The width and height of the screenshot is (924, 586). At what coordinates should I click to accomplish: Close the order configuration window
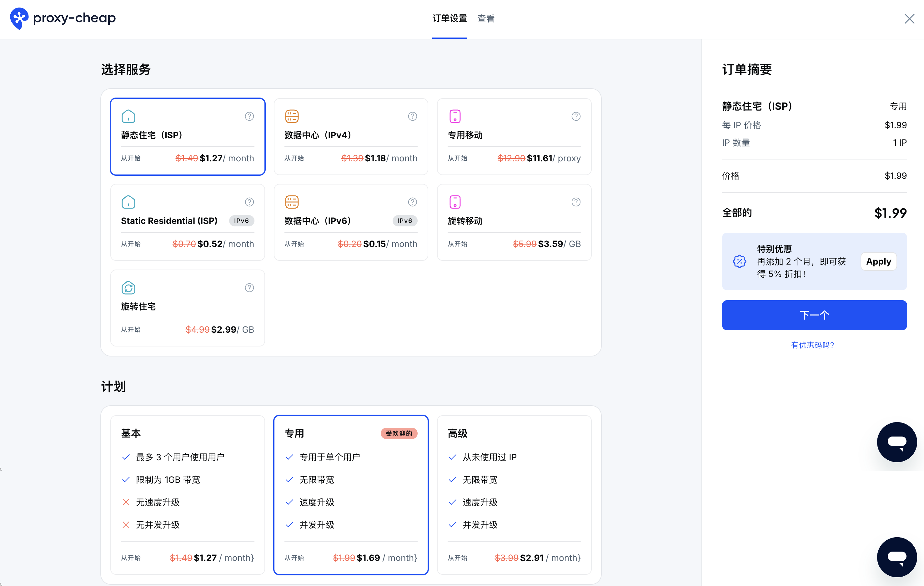[x=909, y=18]
